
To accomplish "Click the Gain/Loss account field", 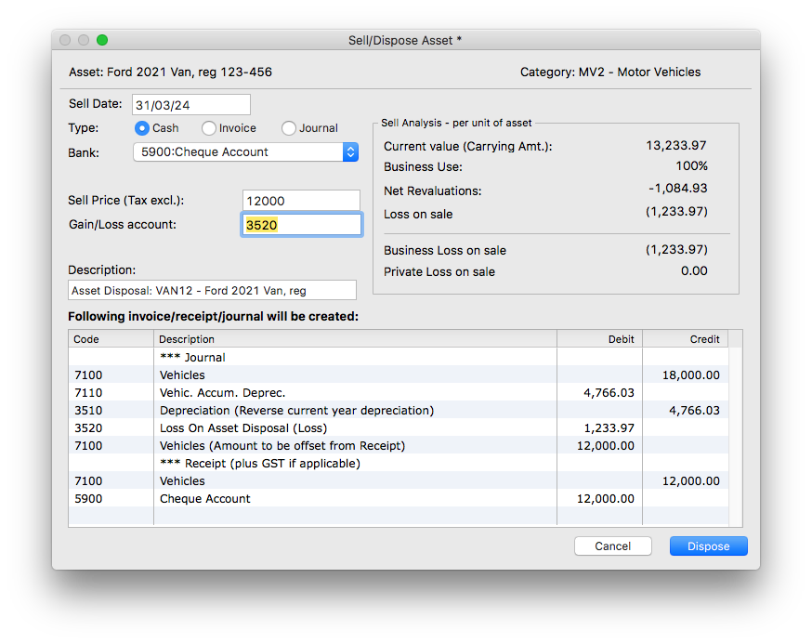I will pyautogui.click(x=301, y=225).
